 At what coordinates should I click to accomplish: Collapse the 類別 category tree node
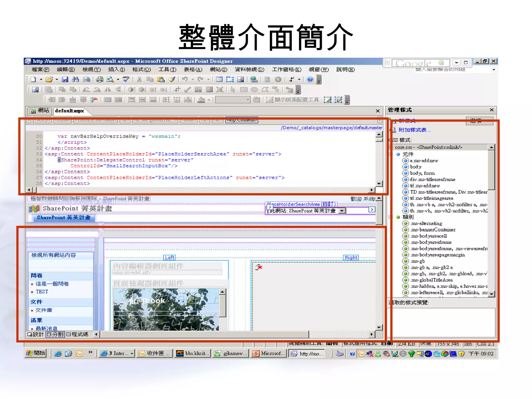pyautogui.click(x=390, y=217)
